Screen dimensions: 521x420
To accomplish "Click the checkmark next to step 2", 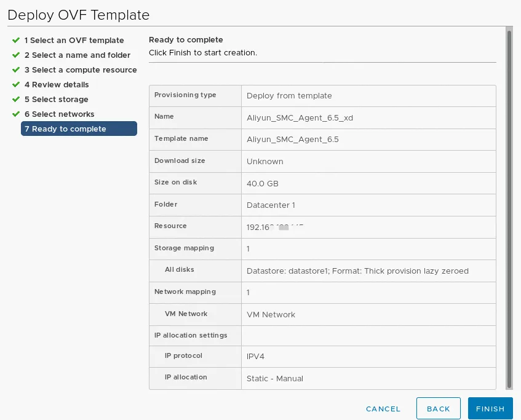I will point(16,55).
